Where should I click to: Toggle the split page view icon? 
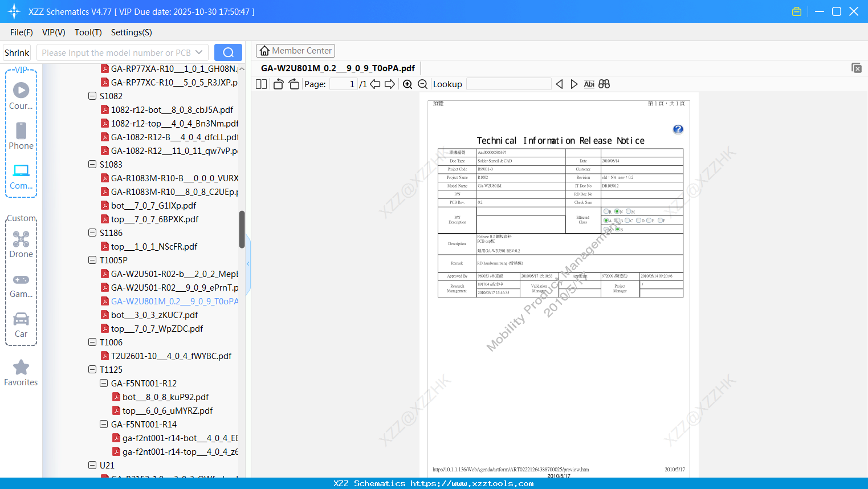pos(261,84)
